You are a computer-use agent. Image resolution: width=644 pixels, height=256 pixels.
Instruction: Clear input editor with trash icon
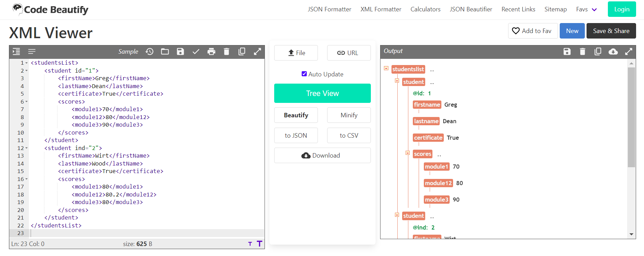[226, 52]
